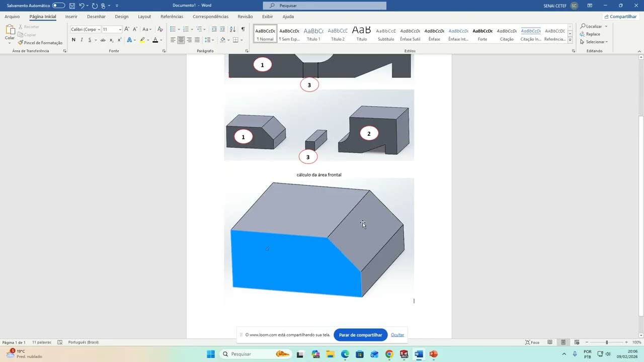Align text to the left

(x=173, y=40)
